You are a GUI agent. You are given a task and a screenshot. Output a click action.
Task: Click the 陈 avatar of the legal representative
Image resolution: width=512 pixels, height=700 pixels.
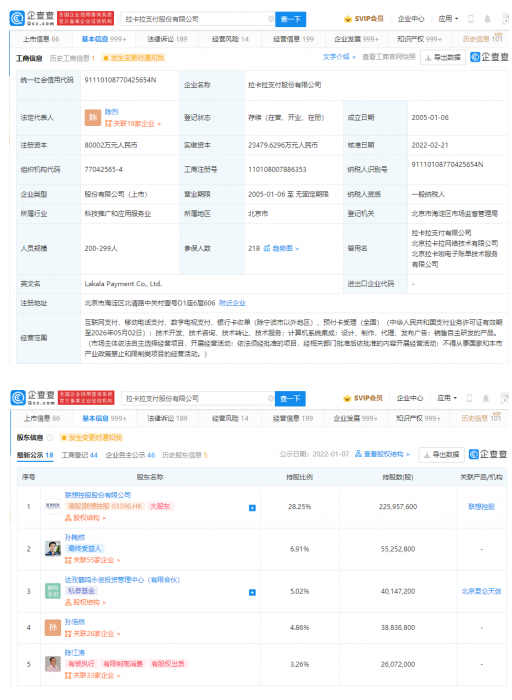[93, 117]
